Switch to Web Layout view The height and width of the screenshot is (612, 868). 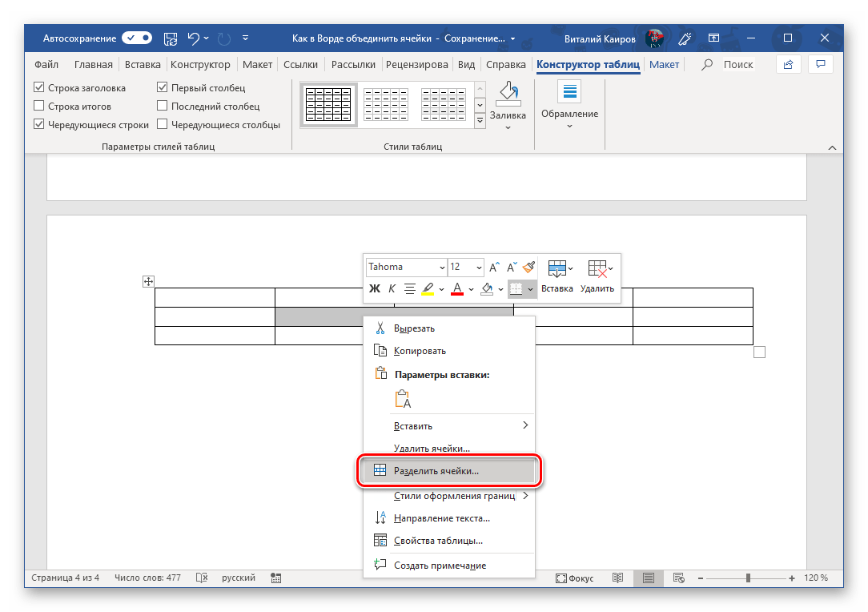(679, 578)
